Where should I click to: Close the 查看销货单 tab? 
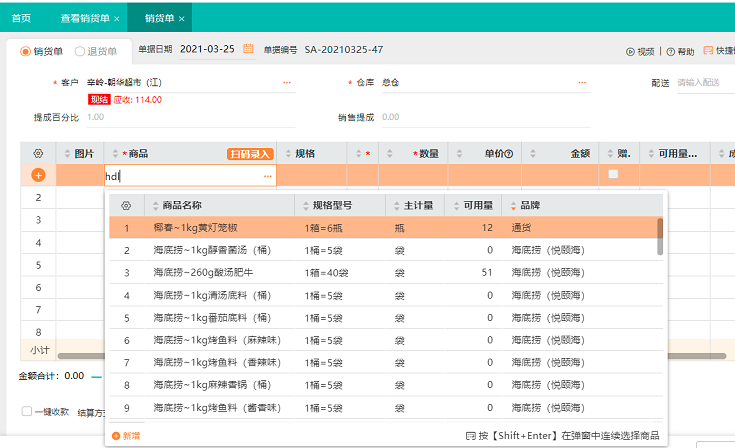coord(117,19)
